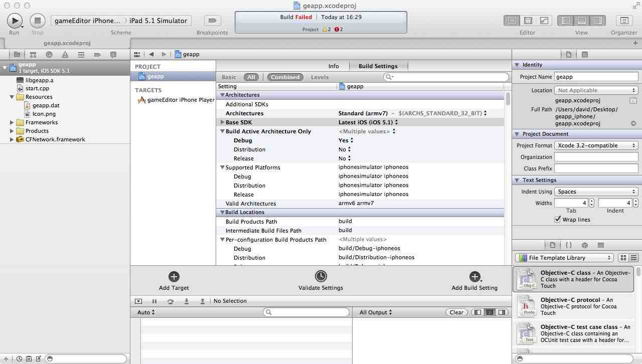The height and width of the screenshot is (364, 642).
Task: Click the Tab width stepper
Action: (x=592, y=203)
